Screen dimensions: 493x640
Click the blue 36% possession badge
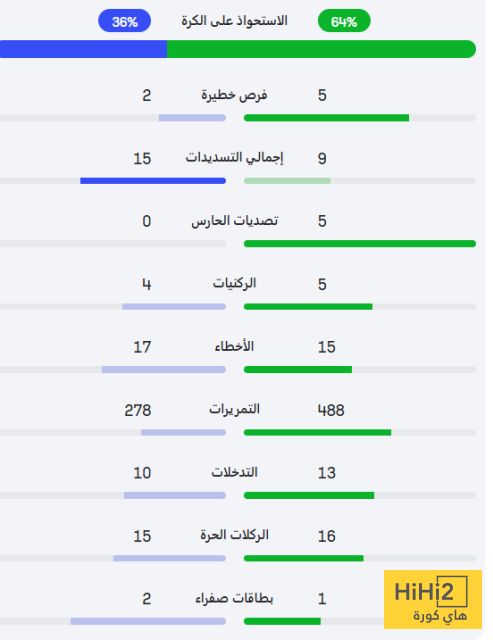click(124, 21)
